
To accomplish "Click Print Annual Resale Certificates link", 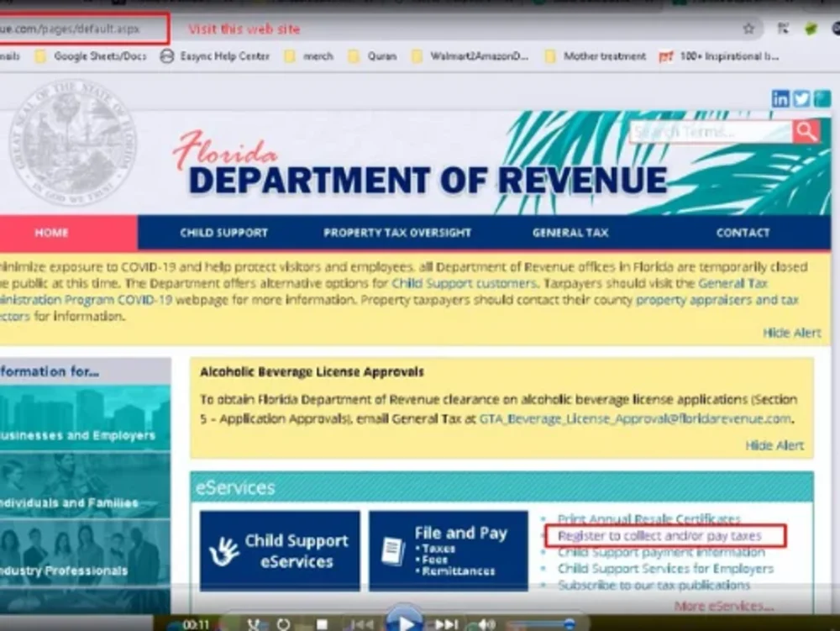I will click(648, 518).
